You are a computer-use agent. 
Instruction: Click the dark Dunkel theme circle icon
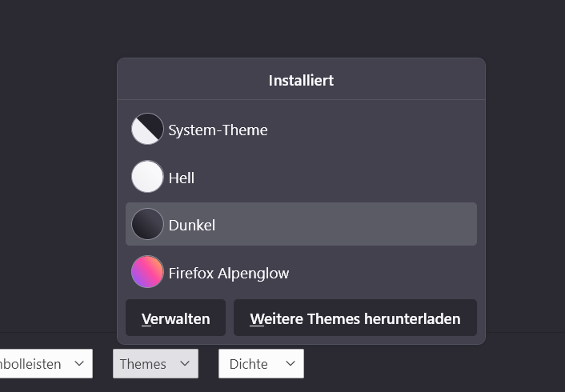(x=147, y=224)
